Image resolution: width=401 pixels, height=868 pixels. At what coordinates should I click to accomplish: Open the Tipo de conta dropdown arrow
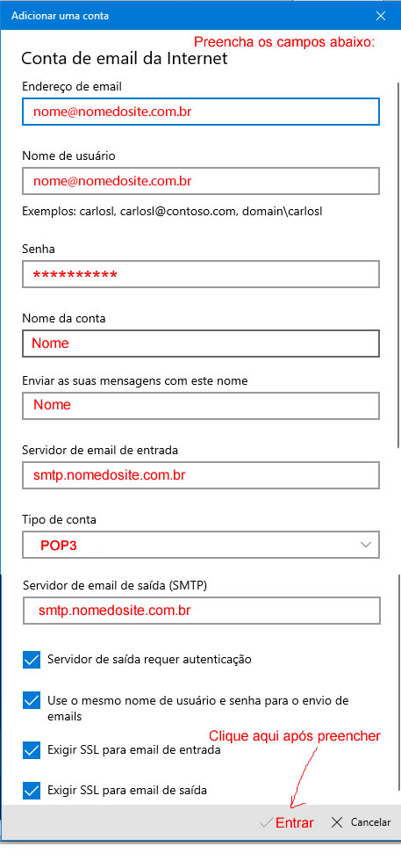[x=366, y=545]
